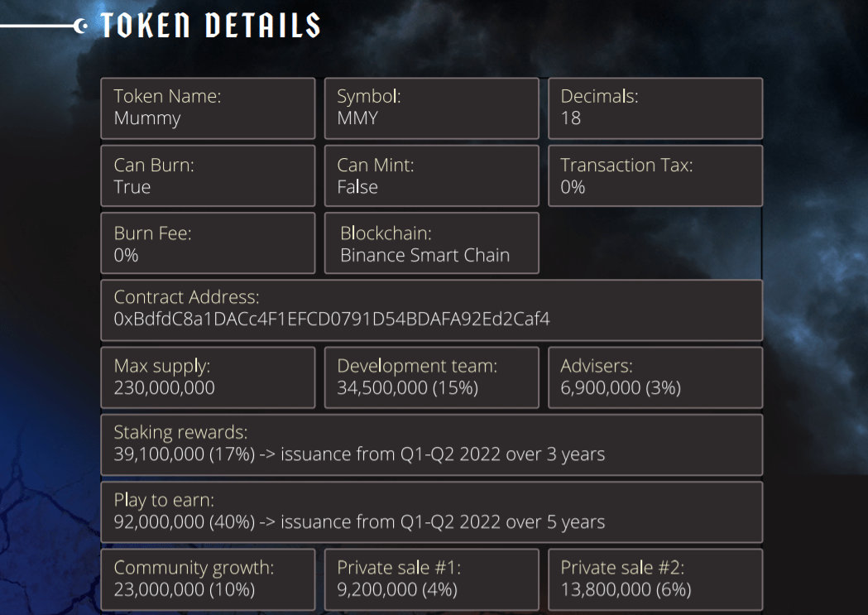Viewport: 868px width, 615px height.
Task: Click the Symbol MMY card
Action: pyautogui.click(x=431, y=108)
